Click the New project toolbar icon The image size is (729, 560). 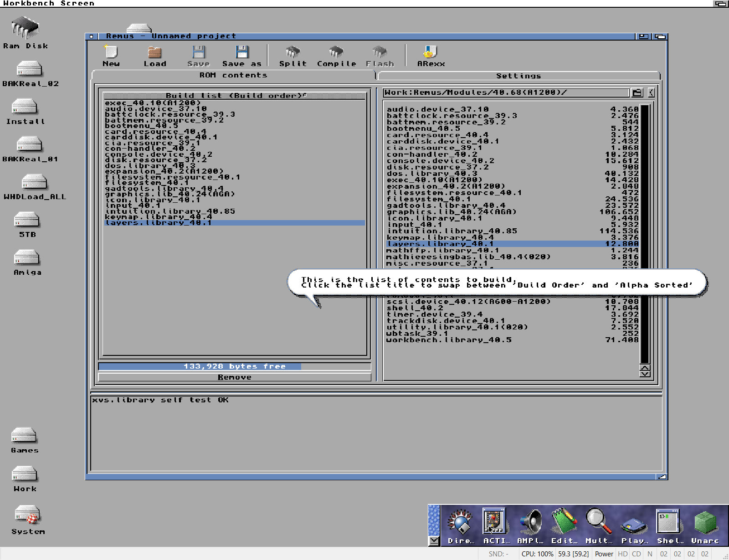[x=111, y=56]
